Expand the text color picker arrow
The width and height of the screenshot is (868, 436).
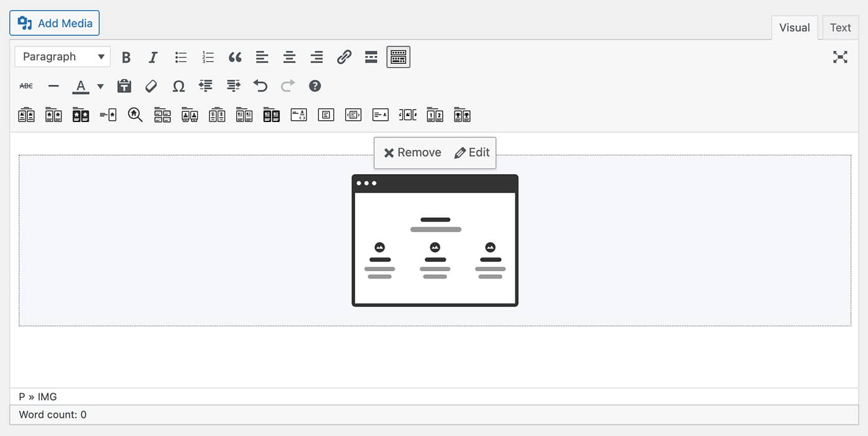click(x=100, y=86)
